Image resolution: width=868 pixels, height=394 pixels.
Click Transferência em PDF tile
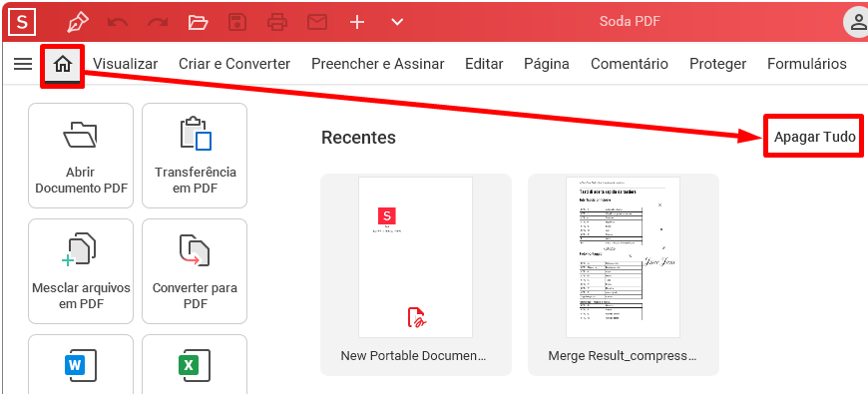click(195, 156)
